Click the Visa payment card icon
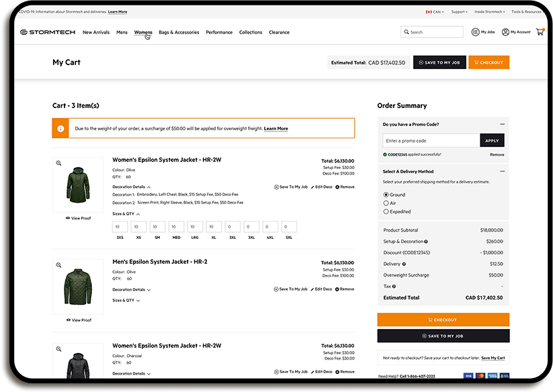 pos(468,376)
